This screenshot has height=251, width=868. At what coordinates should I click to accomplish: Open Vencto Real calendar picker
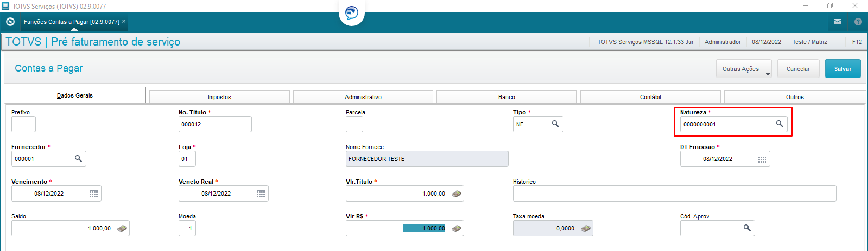(x=261, y=194)
